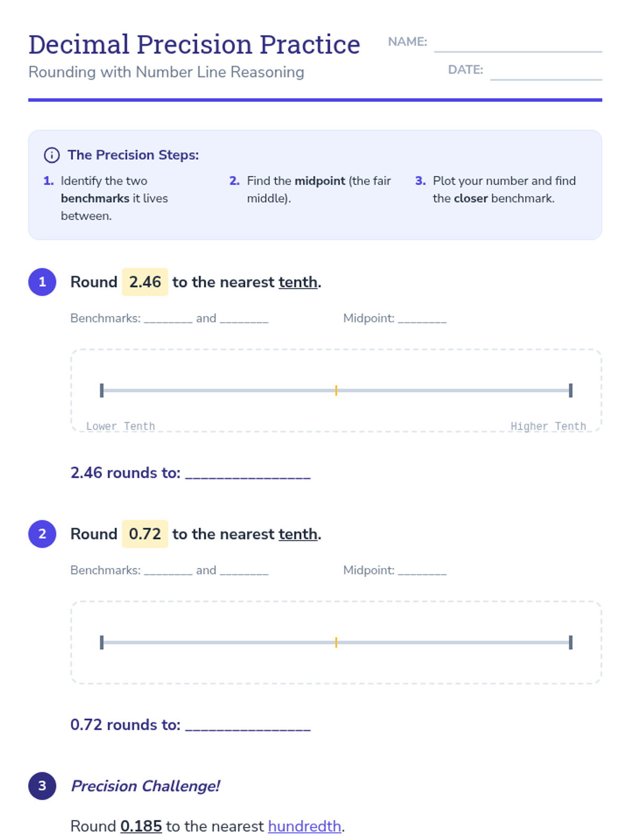Click the right end tick of the 0.72 number line
Image resolution: width=630 pixels, height=840 pixels.
pyautogui.click(x=571, y=642)
